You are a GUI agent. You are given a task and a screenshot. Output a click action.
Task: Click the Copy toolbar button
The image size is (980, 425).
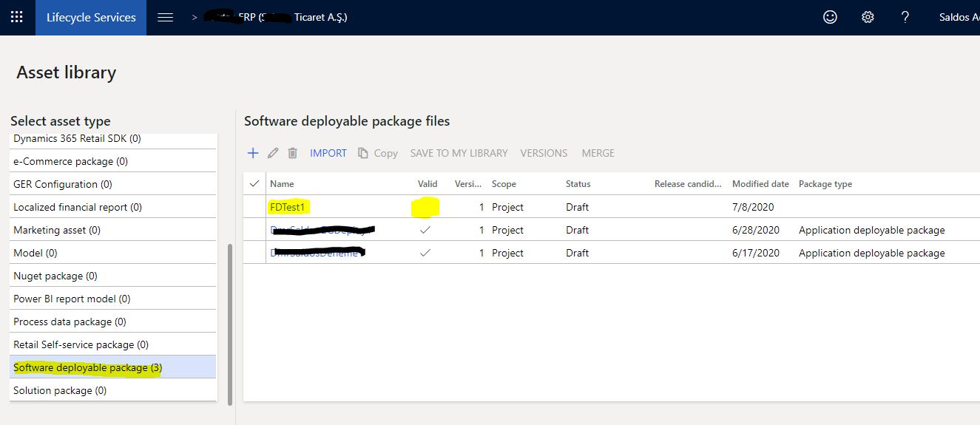click(x=378, y=153)
